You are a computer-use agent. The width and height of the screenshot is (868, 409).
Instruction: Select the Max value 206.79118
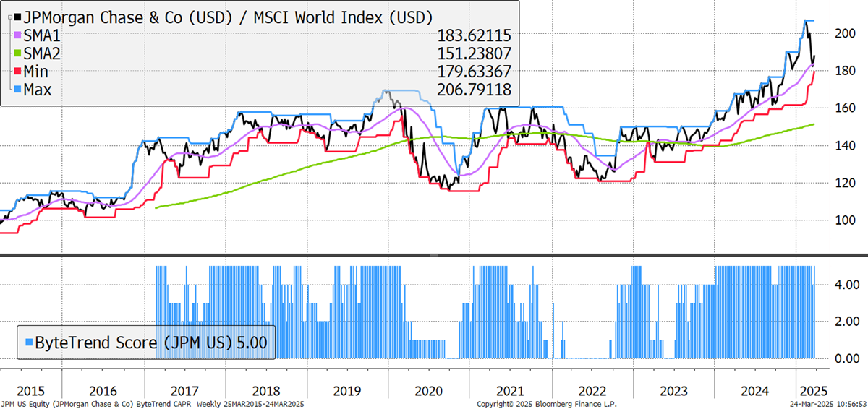pyautogui.click(x=474, y=90)
